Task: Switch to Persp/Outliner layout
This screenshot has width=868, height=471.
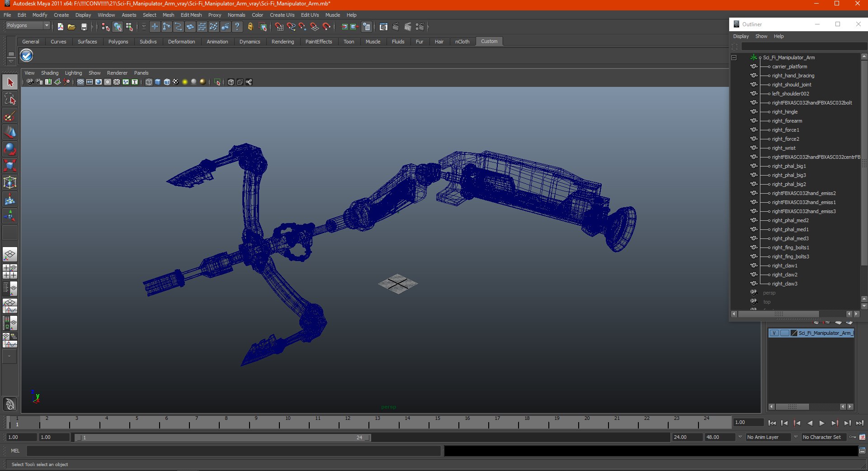Action: click(10, 288)
